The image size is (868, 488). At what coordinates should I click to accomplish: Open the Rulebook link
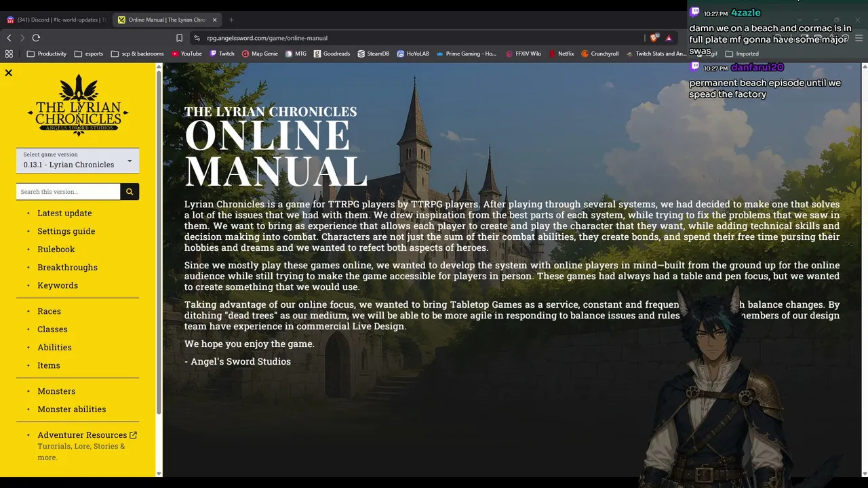[x=56, y=249]
